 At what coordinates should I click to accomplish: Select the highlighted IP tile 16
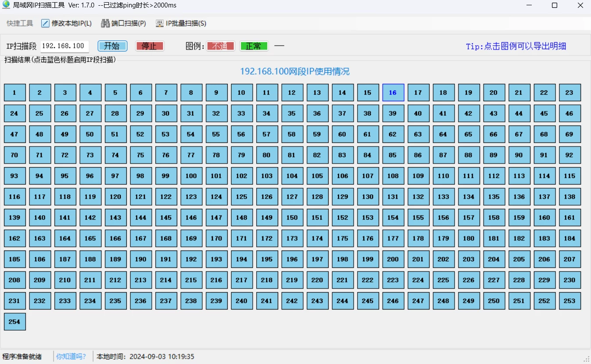tap(393, 93)
